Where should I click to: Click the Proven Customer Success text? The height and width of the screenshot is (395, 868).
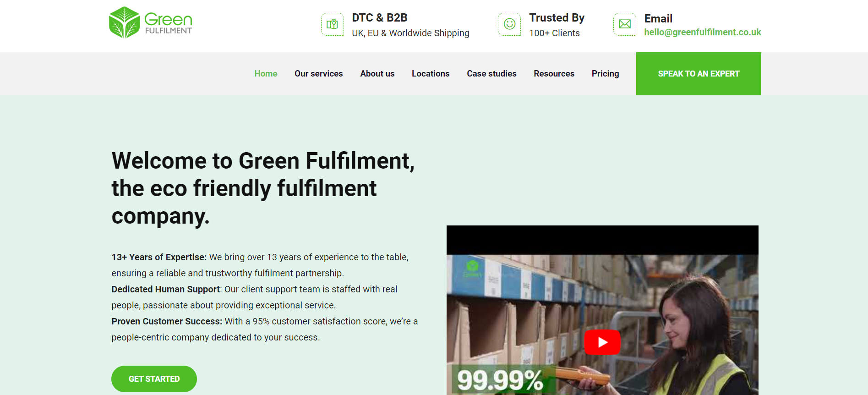(x=167, y=321)
